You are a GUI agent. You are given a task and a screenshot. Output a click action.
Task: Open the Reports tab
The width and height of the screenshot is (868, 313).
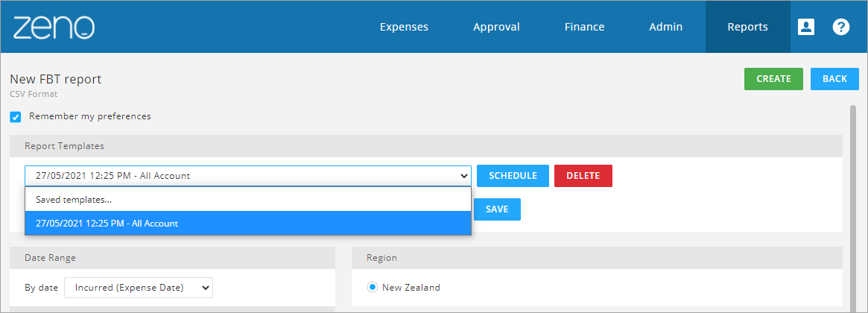748,27
